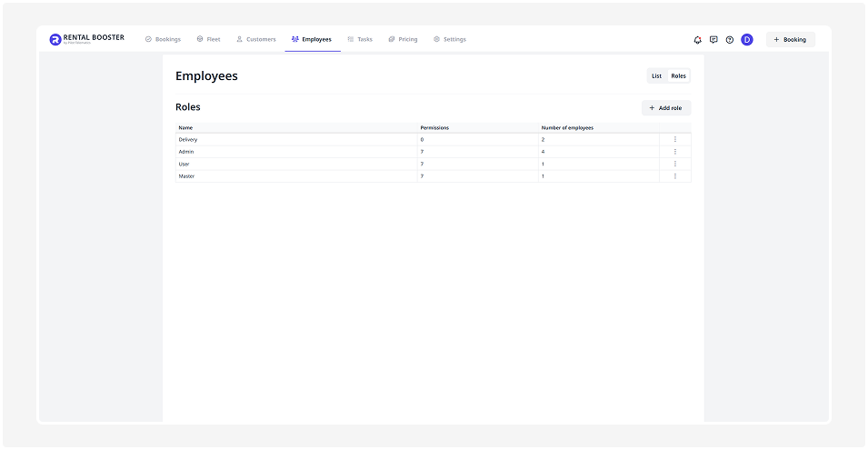The image size is (868, 450).
Task: Select the Roles view toggle
Action: click(679, 76)
